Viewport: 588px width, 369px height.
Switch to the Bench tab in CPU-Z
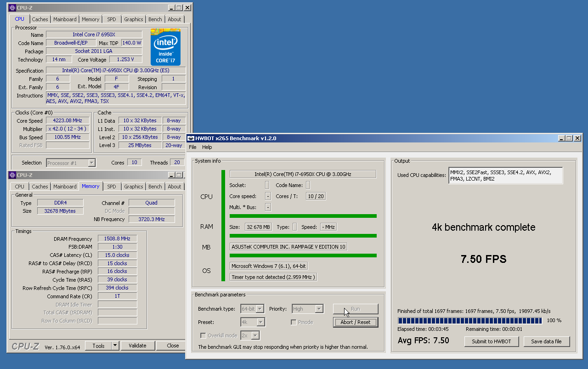(155, 186)
